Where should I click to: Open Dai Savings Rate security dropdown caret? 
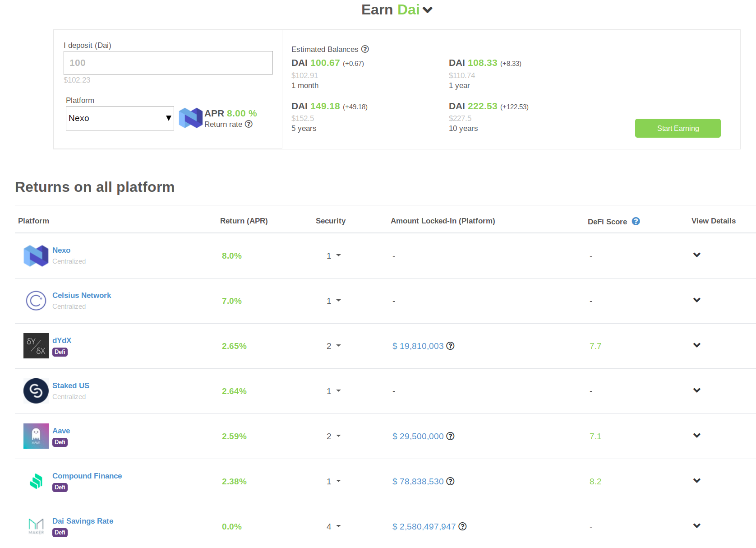point(339,526)
